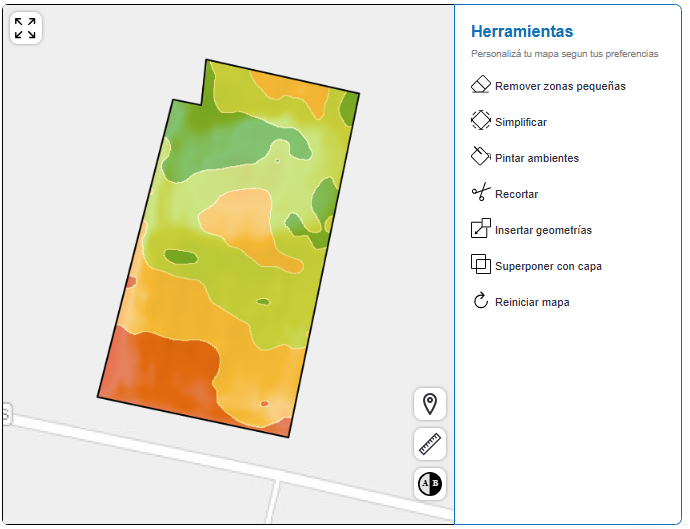The height and width of the screenshot is (529, 690).
Task: Click the 'Insertar geometrías' label
Action: 543,230
